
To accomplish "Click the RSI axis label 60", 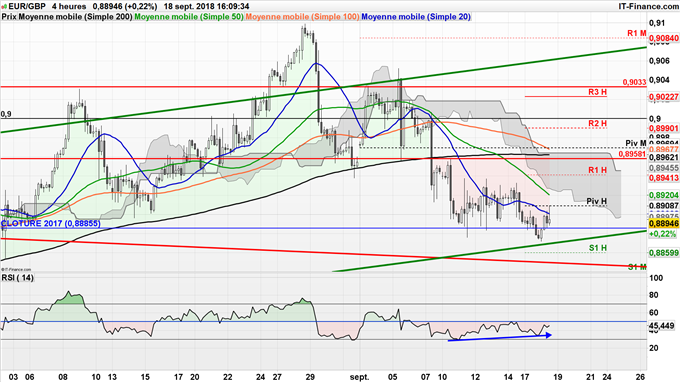I will coord(654,313).
